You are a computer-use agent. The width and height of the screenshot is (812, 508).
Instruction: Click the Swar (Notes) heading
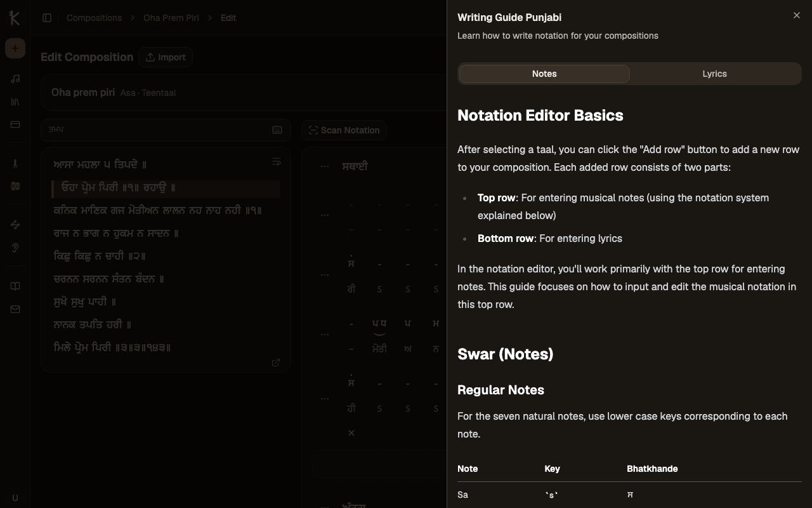[505, 354]
